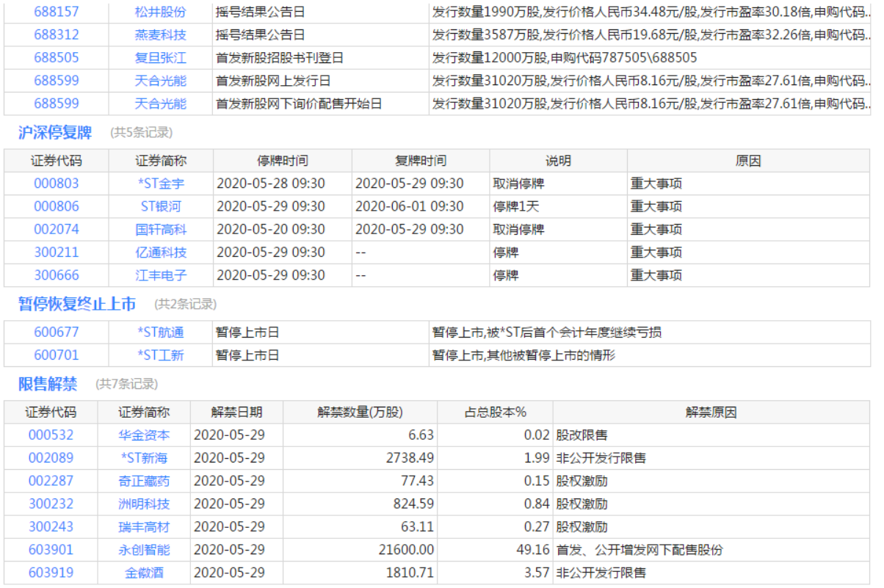Open 瑞丰高材 link
The height and width of the screenshot is (588, 884).
(x=144, y=526)
